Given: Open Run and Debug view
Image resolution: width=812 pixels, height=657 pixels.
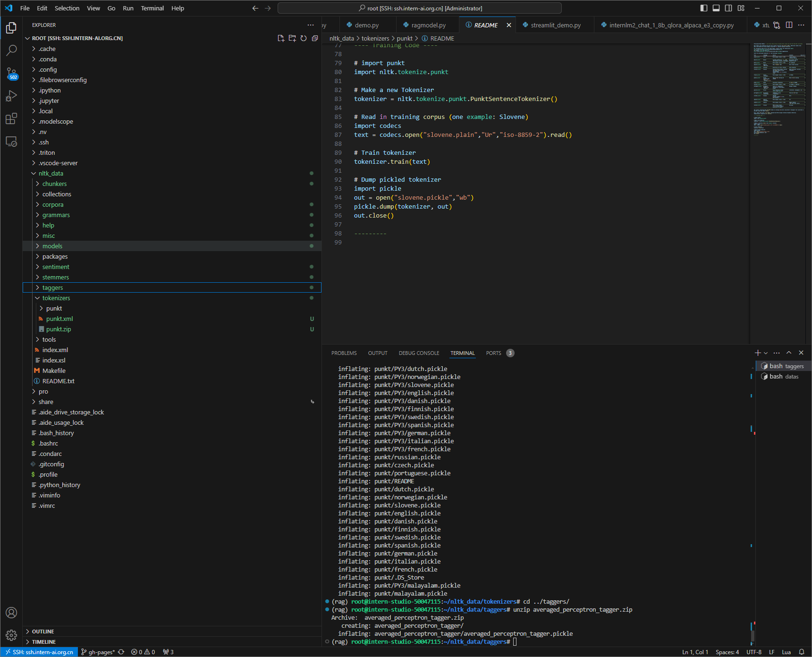Looking at the screenshot, I should 11,96.
